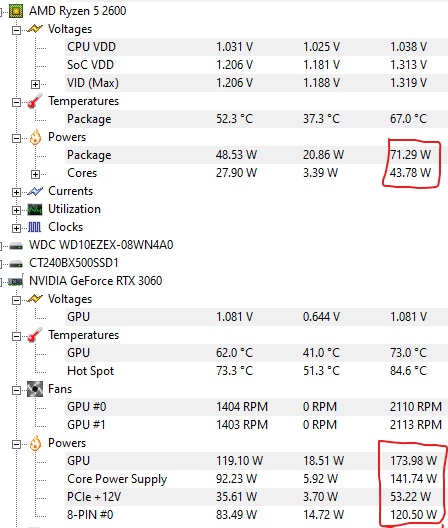
Task: Click the CPU Powers flame icon
Action: tap(35, 137)
